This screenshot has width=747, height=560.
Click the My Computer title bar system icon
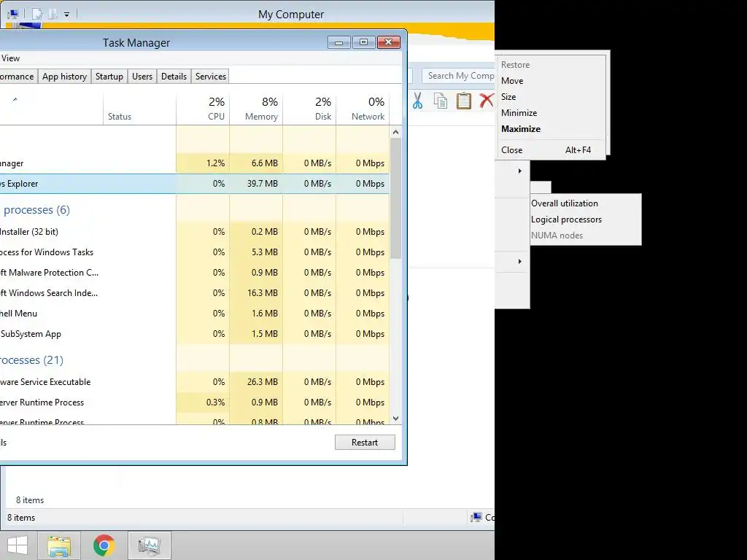pyautogui.click(x=13, y=15)
